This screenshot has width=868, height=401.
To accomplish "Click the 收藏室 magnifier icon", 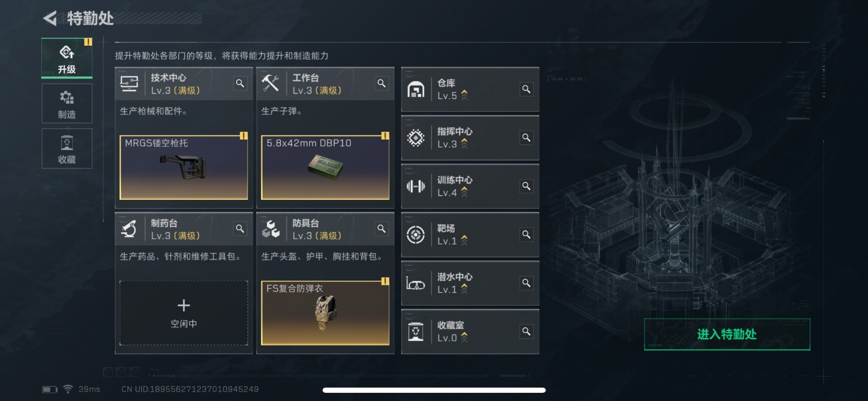I will pyautogui.click(x=526, y=331).
